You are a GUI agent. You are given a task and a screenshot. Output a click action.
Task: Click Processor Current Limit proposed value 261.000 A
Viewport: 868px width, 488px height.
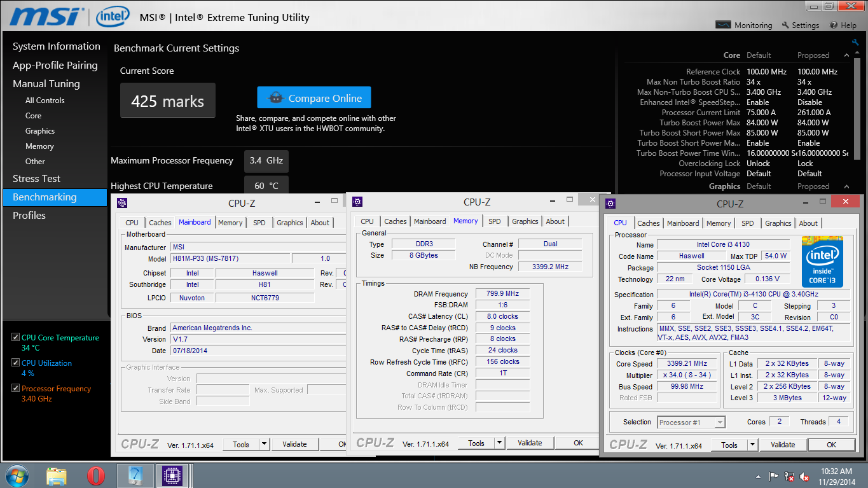point(814,113)
